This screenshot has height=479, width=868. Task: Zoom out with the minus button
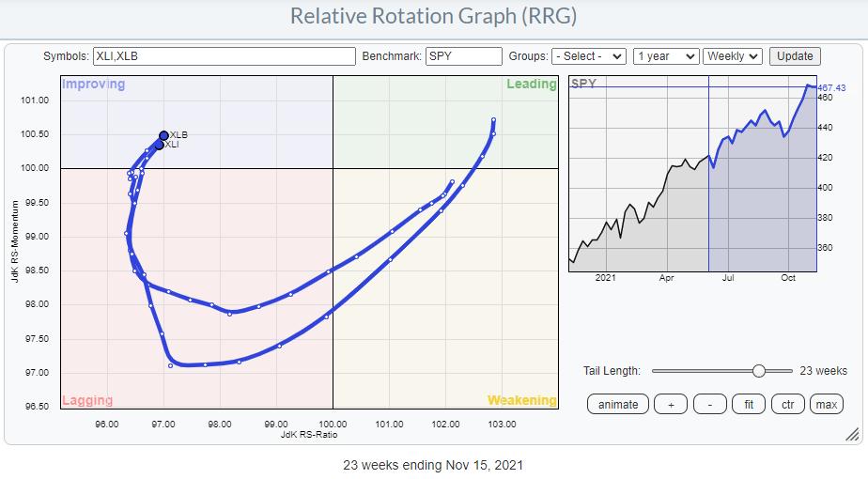(709, 405)
